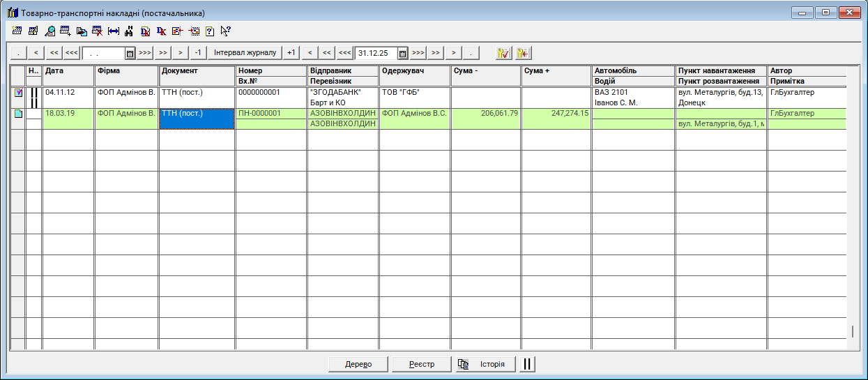This screenshot has height=380, width=868.
Task: Click the magnifier view document icon
Action: pos(50,31)
